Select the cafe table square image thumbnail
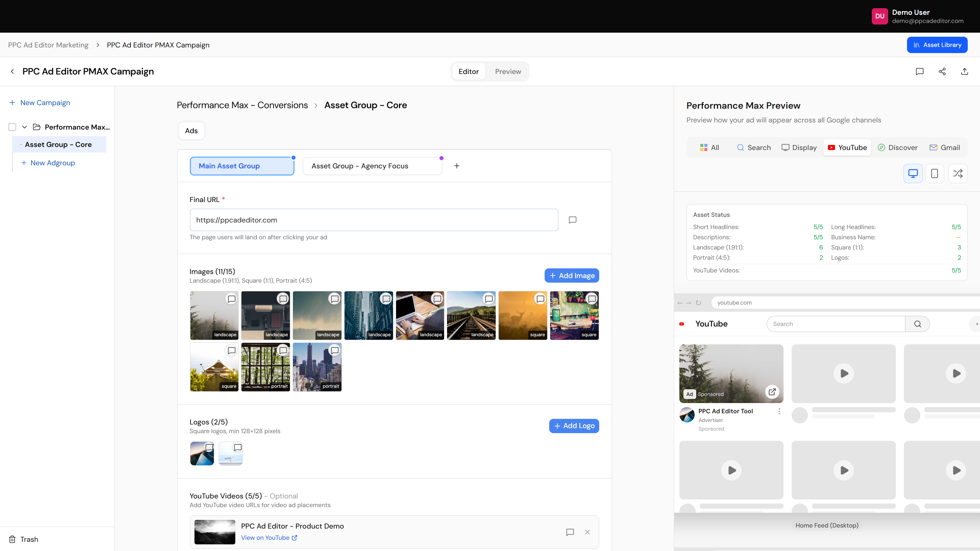 pos(574,316)
